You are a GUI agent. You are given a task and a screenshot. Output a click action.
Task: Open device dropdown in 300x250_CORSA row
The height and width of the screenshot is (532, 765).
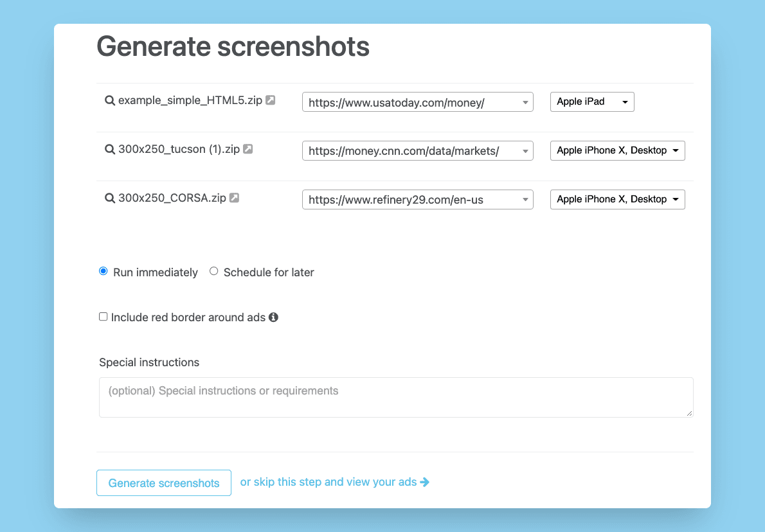click(x=618, y=199)
